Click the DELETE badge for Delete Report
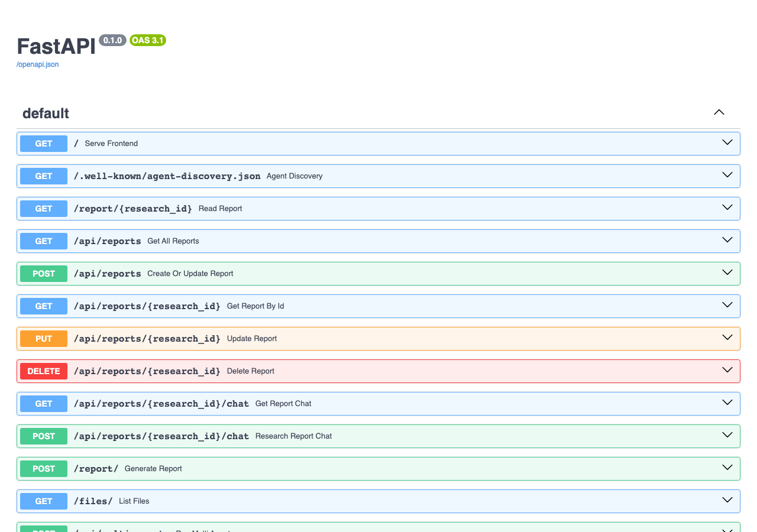This screenshot has width=757, height=532. click(x=44, y=371)
